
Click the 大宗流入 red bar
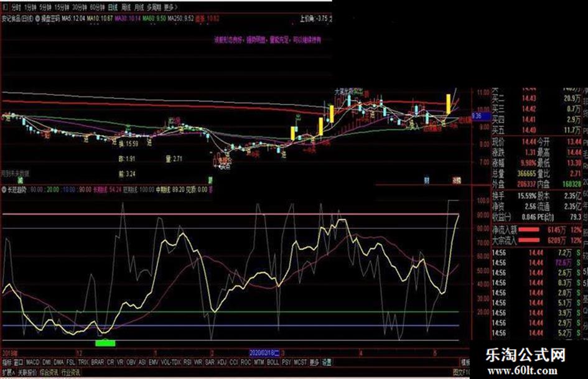(528, 240)
